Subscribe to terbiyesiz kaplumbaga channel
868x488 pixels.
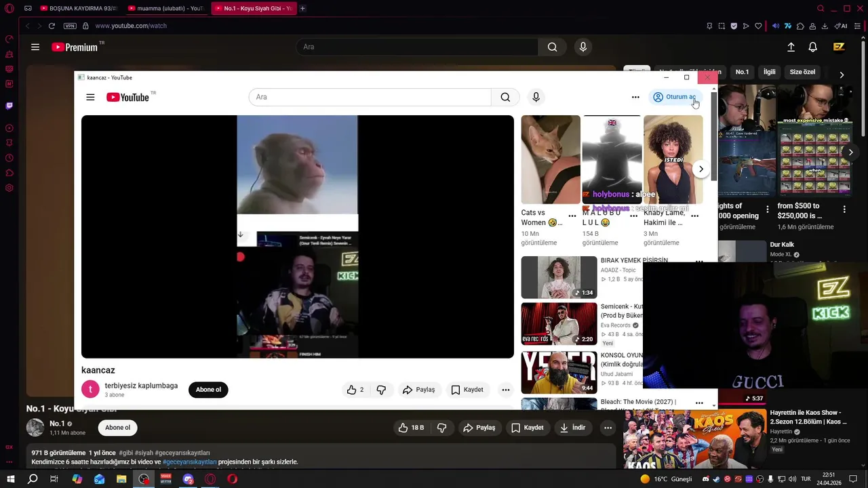tap(208, 390)
